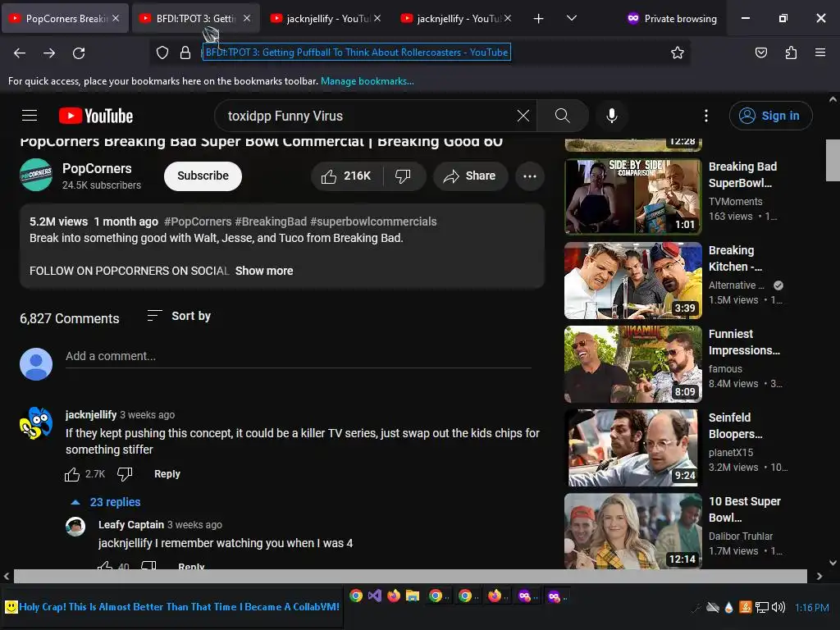Screen dimensions: 840x630
Task: Run search with the magnifier button
Action: click(563, 116)
